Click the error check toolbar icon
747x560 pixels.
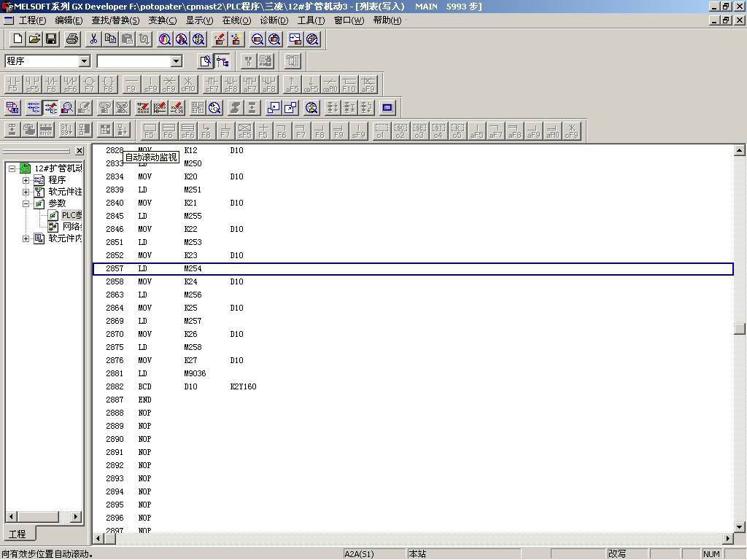click(46, 130)
